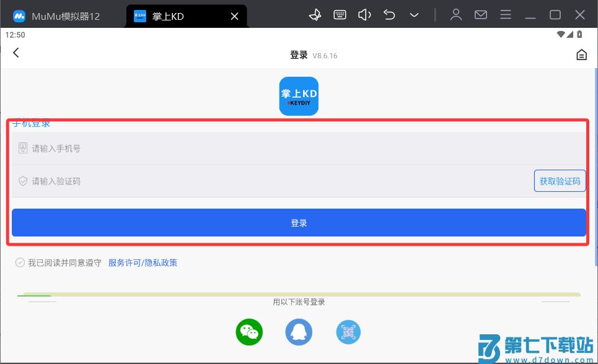Click the 请输入手机号 phone number field
The height and width of the screenshot is (364, 598).
pyautogui.click(x=299, y=149)
